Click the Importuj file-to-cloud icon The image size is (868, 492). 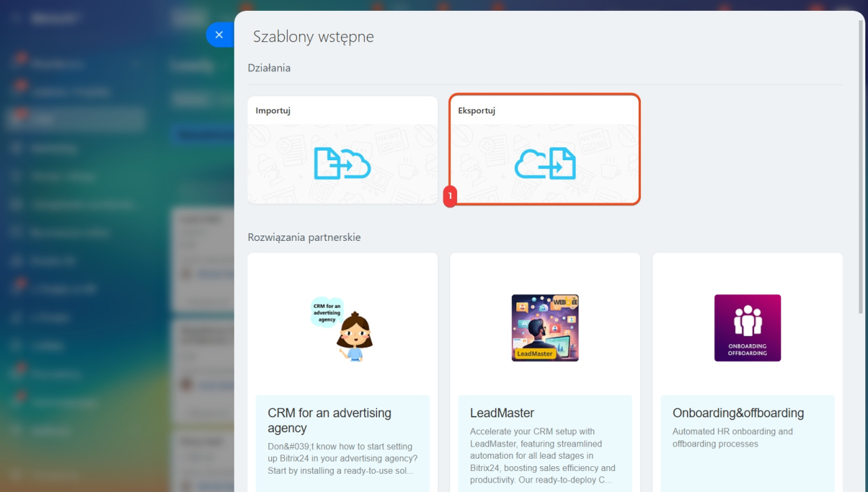click(342, 164)
